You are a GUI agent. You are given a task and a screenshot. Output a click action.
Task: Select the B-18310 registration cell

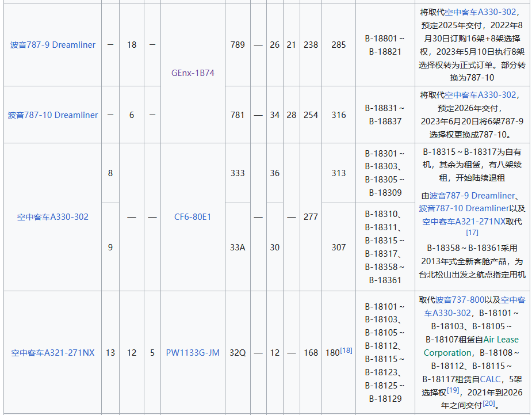385,248
